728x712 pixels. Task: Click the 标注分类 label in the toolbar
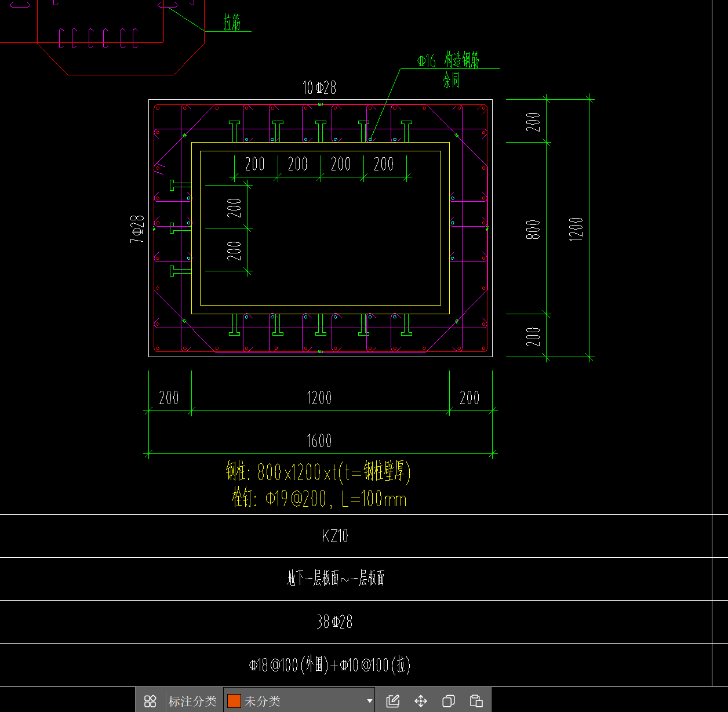point(192,701)
